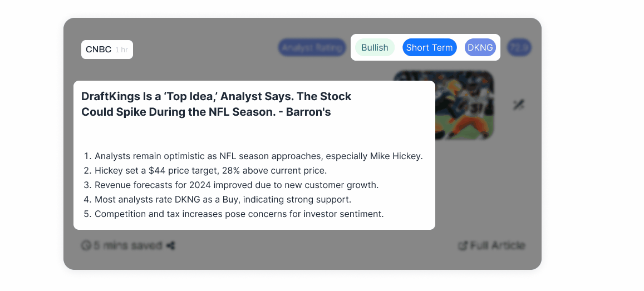Image resolution: width=644 pixels, height=291 pixels.
Task: Select the Short Term tag
Action: point(430,48)
